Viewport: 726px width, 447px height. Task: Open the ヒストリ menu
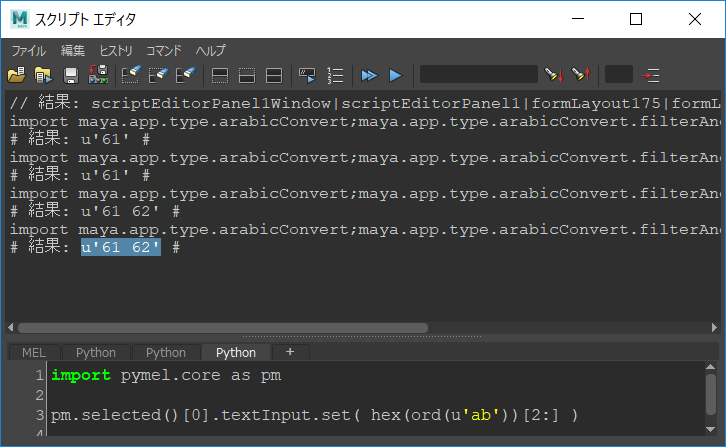(x=116, y=50)
